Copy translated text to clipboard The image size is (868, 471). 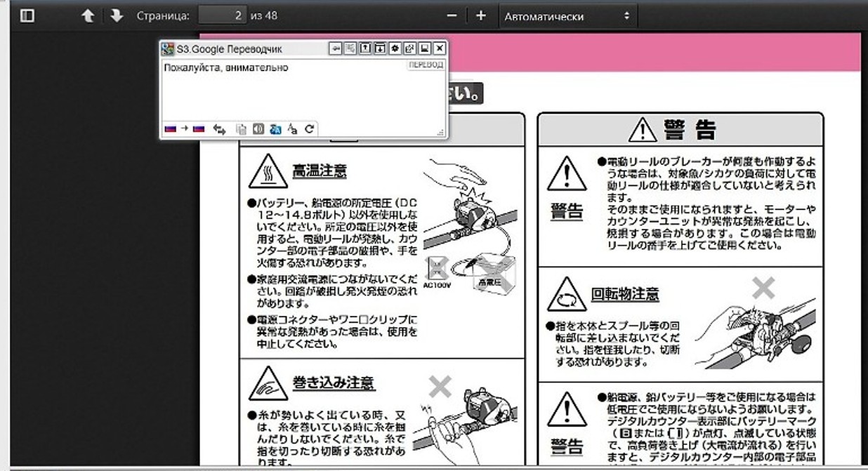(x=241, y=129)
